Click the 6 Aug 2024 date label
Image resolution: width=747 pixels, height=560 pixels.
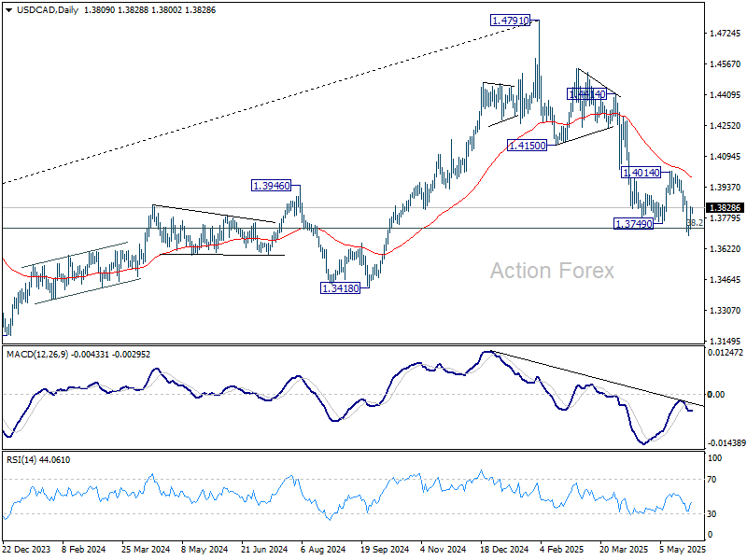pyautogui.click(x=323, y=550)
